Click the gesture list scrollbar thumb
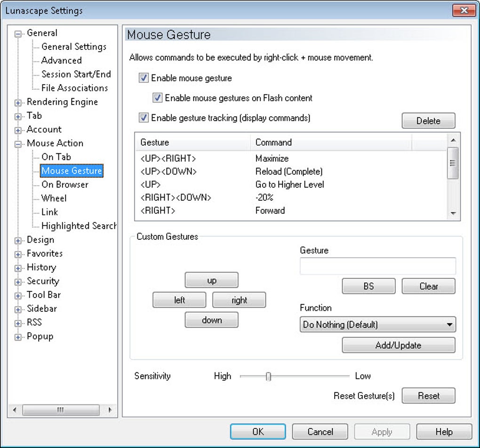The height and width of the screenshot is (448, 480). 453,163
